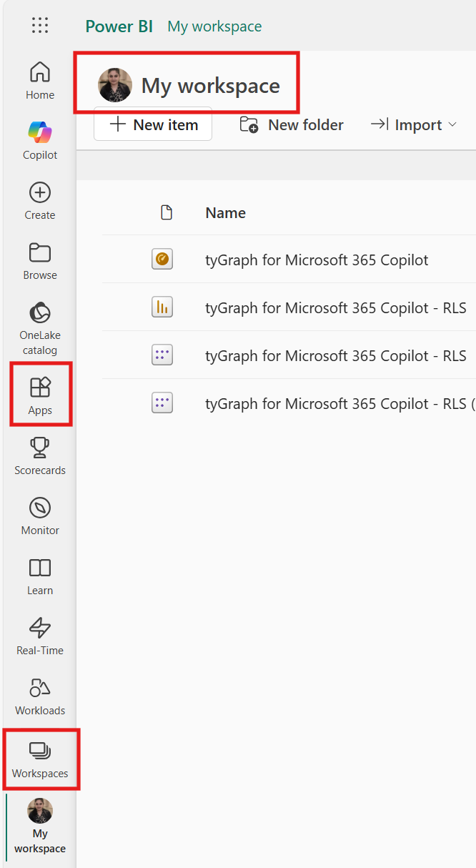The image size is (476, 868).
Task: Sort items by the Name column header
Action: tap(225, 213)
